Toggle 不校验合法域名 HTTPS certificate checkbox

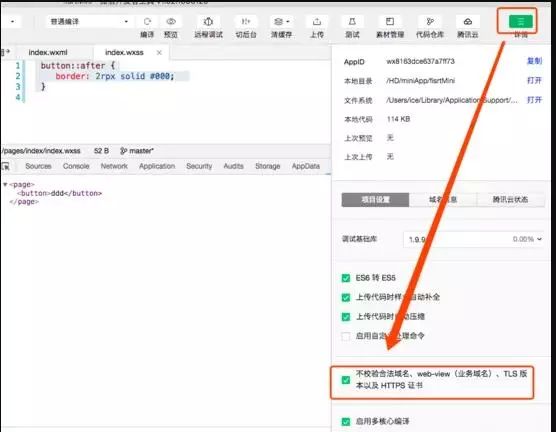tap(346, 380)
